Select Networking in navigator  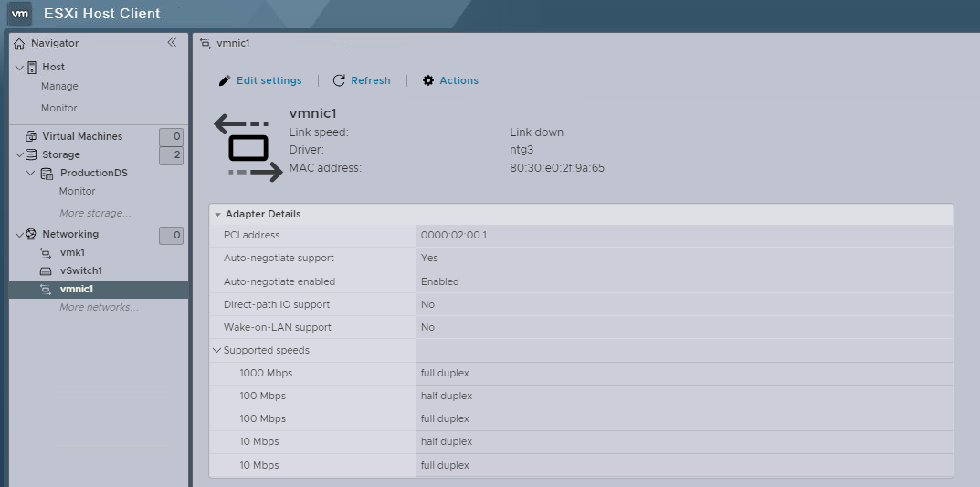coord(70,234)
